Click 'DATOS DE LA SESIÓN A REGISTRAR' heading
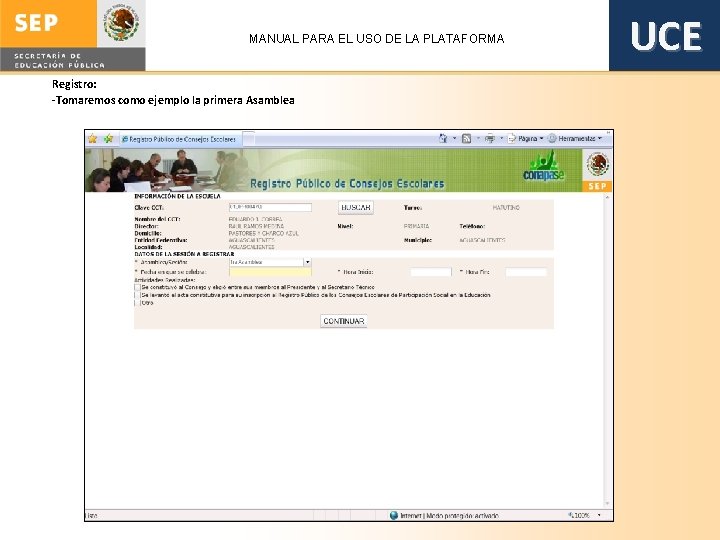 point(184,254)
